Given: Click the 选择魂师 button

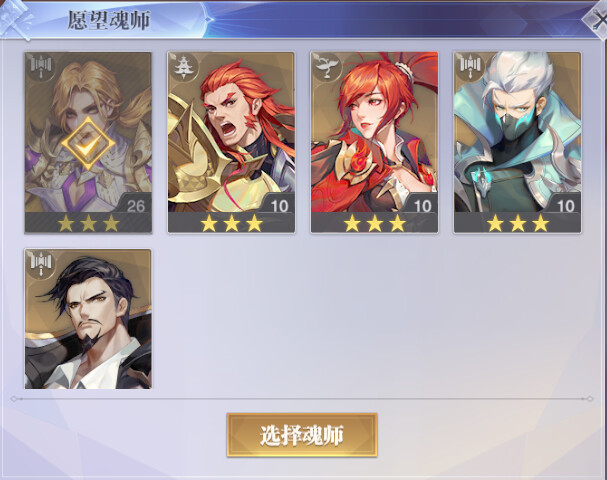Looking at the screenshot, I should click(302, 435).
